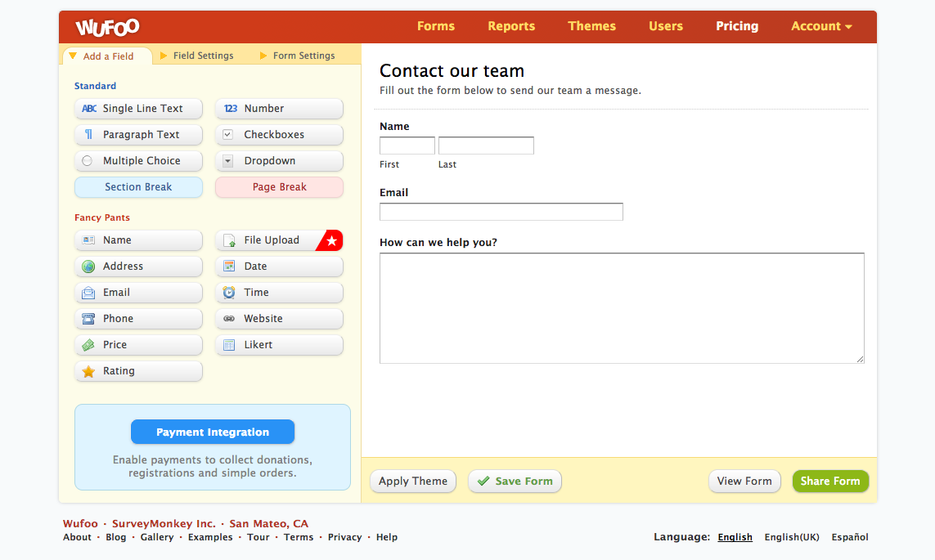
Task: Add a Page Break
Action: coord(279,187)
